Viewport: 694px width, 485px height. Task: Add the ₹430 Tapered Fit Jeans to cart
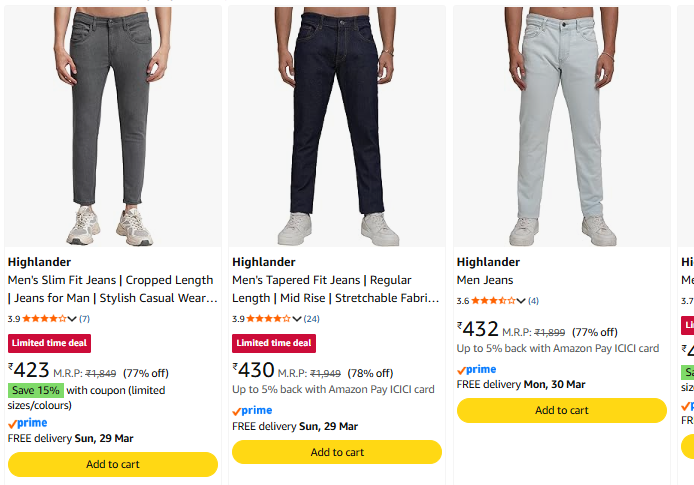point(337,452)
